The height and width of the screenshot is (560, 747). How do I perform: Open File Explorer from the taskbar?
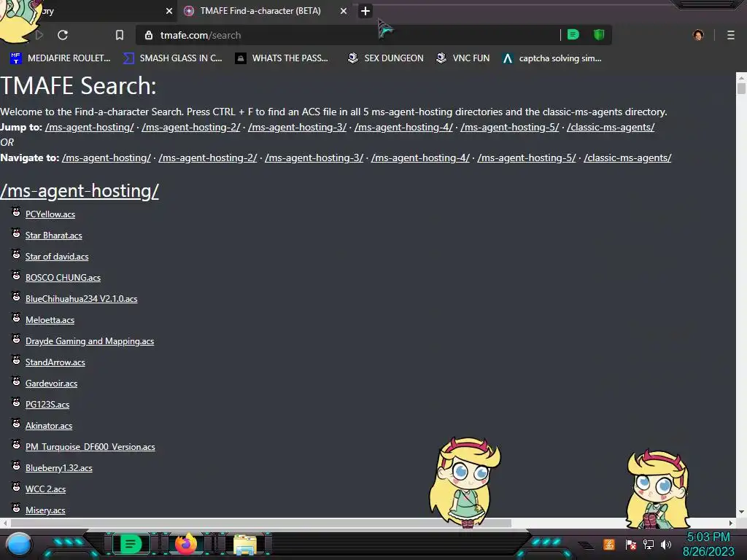click(245, 545)
